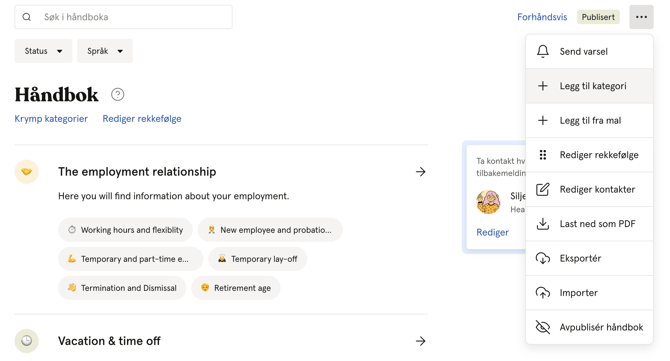670x361 pixels.
Task: Choose Legg til kategori from menu
Action: tap(589, 86)
